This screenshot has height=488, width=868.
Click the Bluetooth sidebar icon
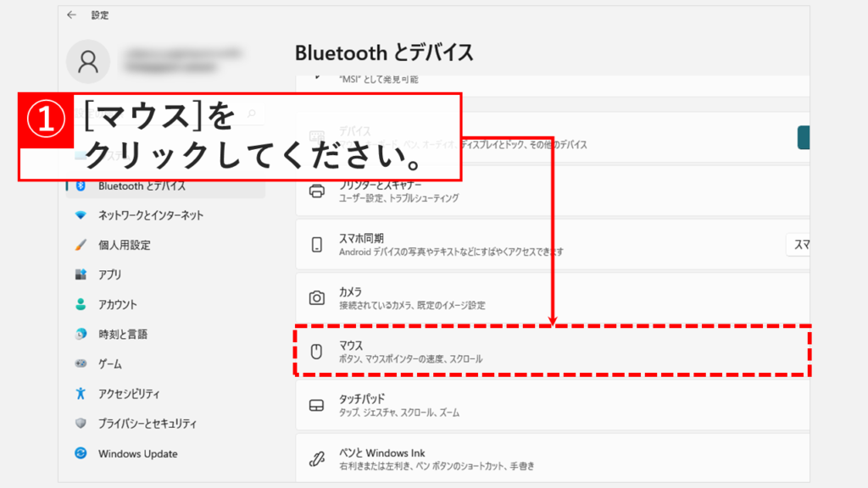click(x=81, y=186)
